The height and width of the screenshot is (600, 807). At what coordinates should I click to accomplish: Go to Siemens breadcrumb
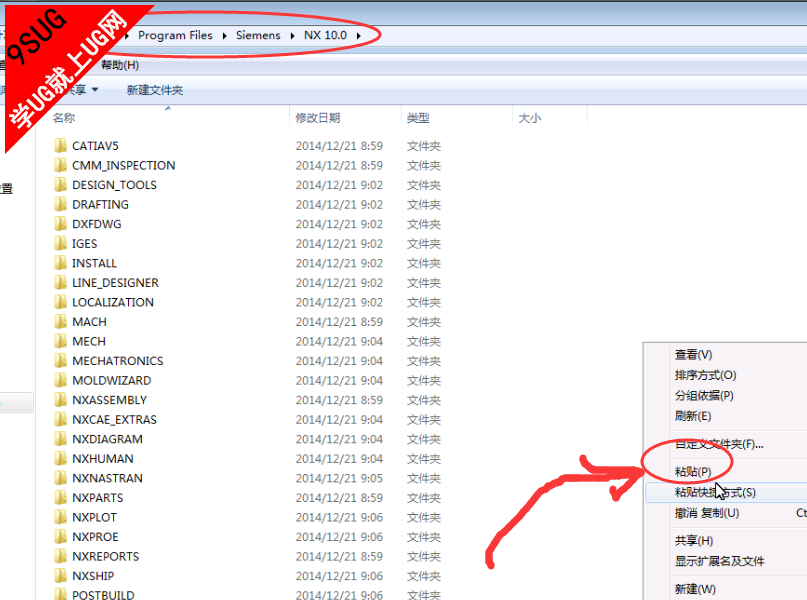(x=258, y=36)
